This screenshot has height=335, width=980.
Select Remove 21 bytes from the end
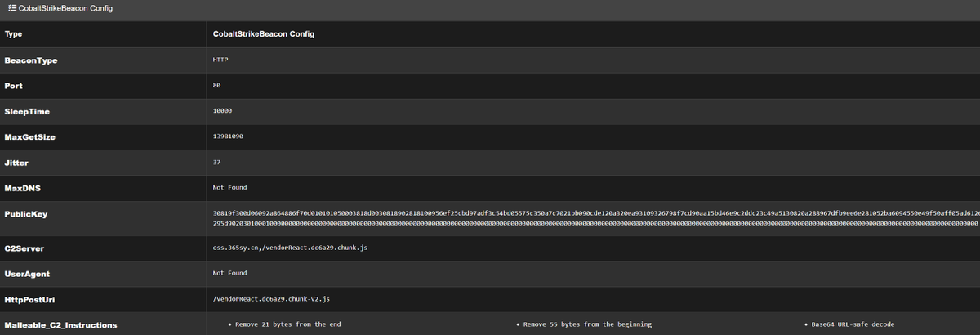pyautogui.click(x=287, y=324)
